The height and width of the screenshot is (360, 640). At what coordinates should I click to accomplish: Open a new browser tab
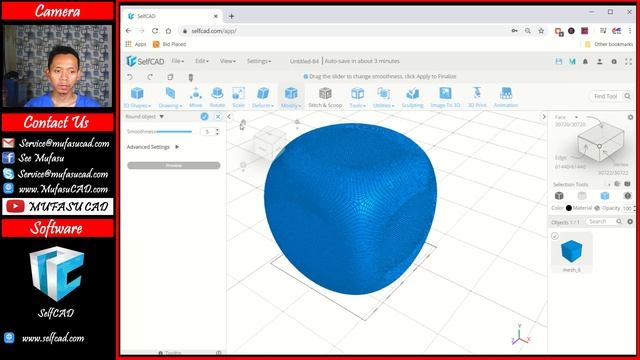pyautogui.click(x=231, y=16)
